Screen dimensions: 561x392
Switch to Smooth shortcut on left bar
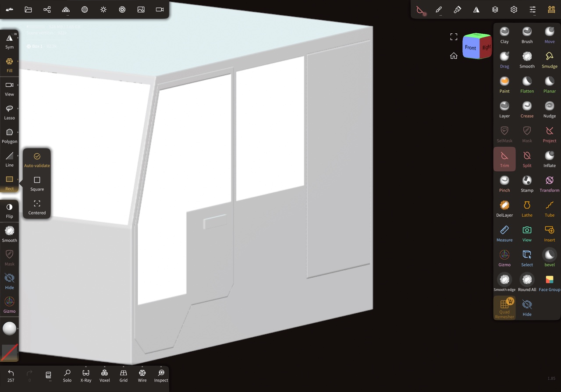pos(9,234)
